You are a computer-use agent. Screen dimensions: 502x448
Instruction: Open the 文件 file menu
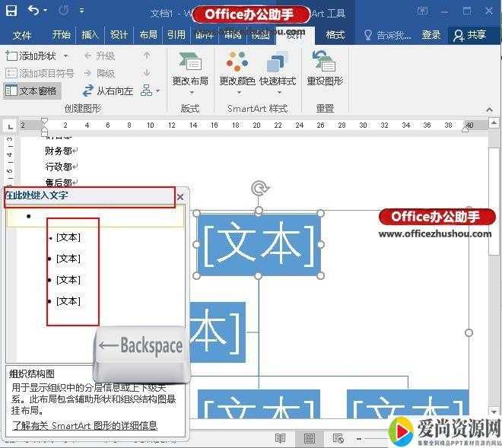click(22, 35)
